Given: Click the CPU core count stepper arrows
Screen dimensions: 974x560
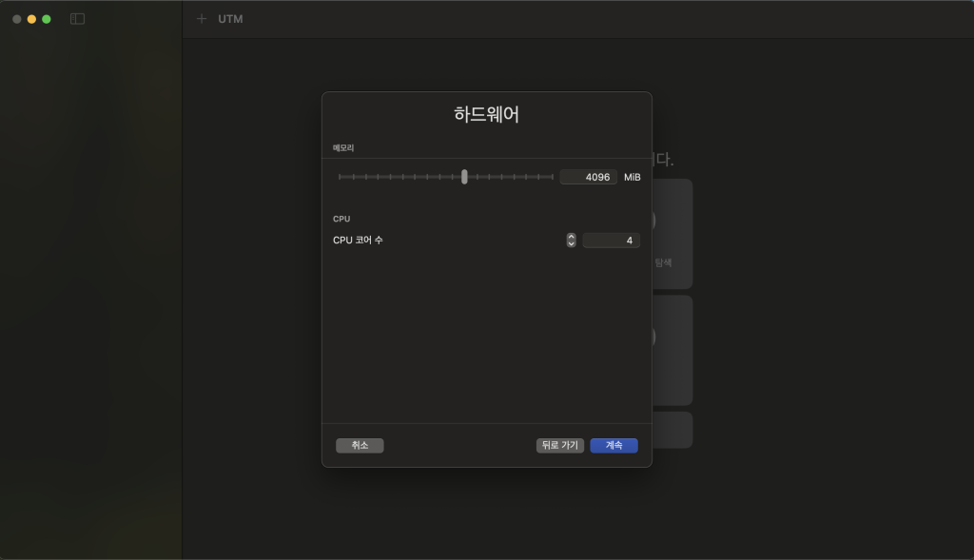Looking at the screenshot, I should tap(571, 241).
